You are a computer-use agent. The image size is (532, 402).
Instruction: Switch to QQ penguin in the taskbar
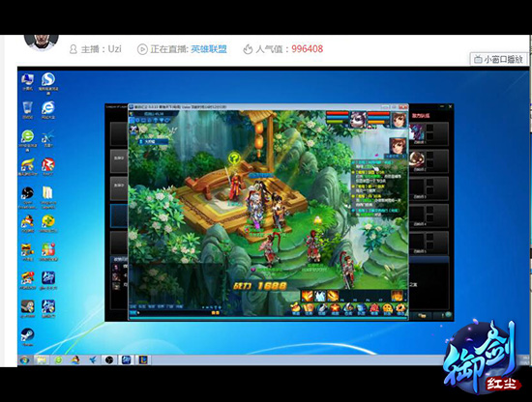click(75, 359)
